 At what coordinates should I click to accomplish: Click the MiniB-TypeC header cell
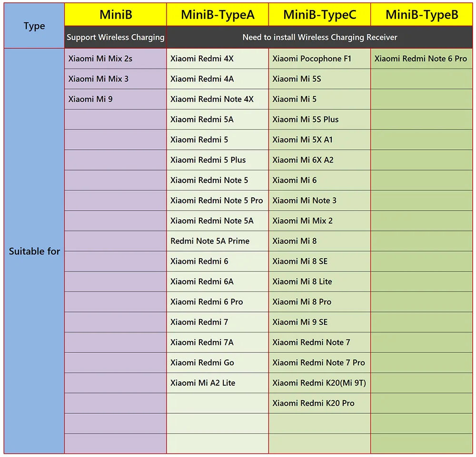click(x=319, y=15)
